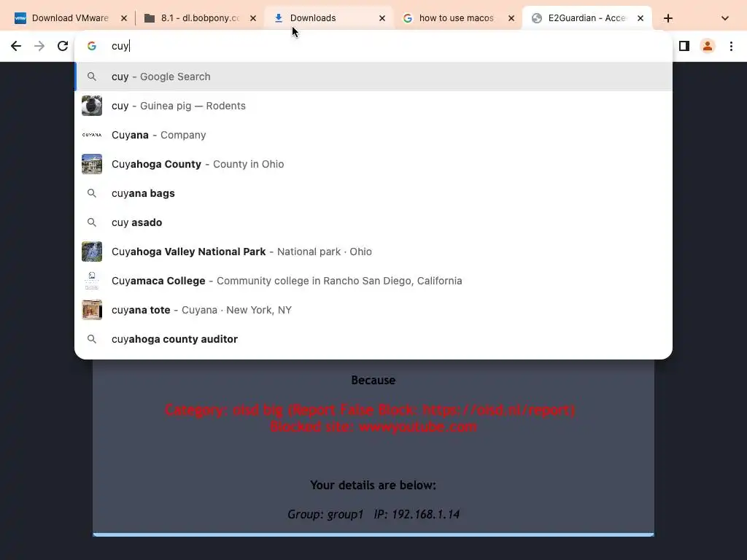Close the E2Guardian tab
The width and height of the screenshot is (747, 560).
point(640,18)
